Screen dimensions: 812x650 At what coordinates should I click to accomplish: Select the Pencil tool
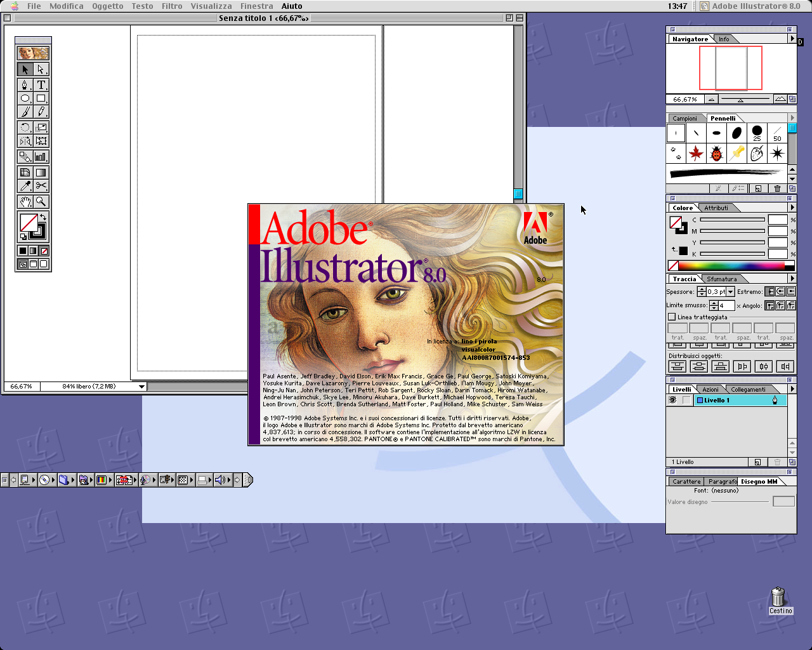(41, 112)
